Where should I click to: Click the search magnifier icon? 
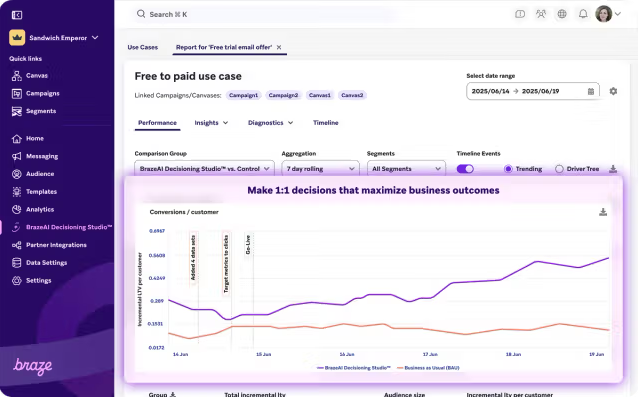point(141,14)
